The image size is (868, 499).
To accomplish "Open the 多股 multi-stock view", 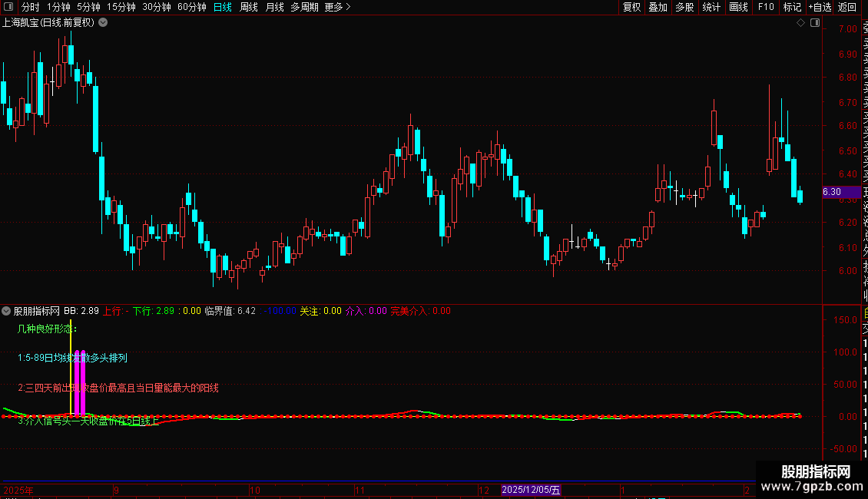I will pyautogui.click(x=684, y=7).
